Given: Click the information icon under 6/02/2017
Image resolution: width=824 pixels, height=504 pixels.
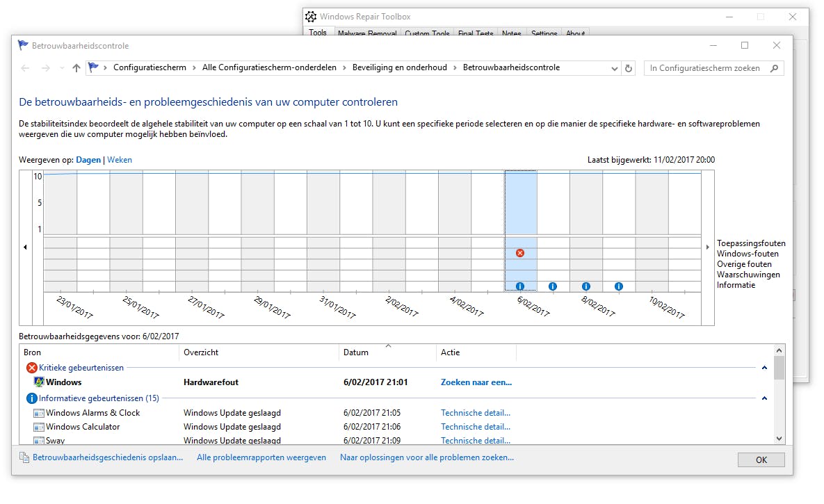Looking at the screenshot, I should pos(519,286).
